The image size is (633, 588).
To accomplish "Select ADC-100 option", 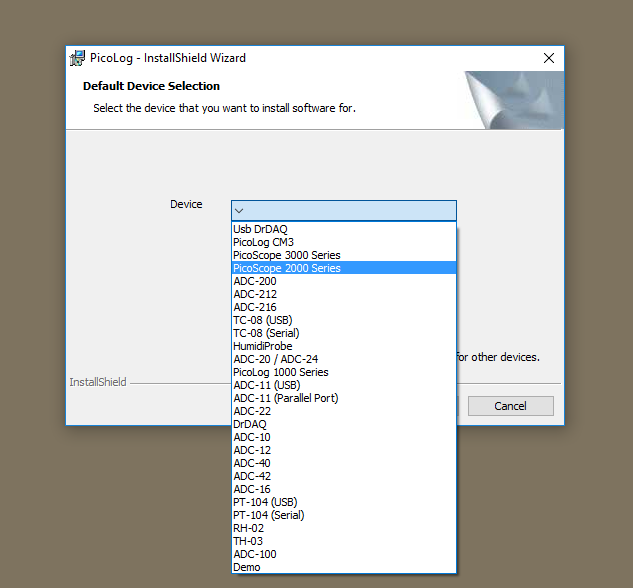I will click(x=344, y=554).
